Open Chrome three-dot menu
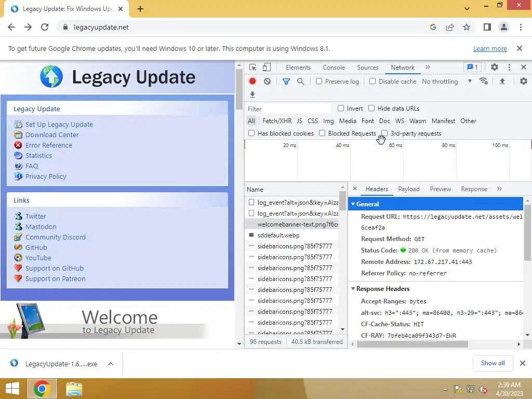 [x=521, y=27]
